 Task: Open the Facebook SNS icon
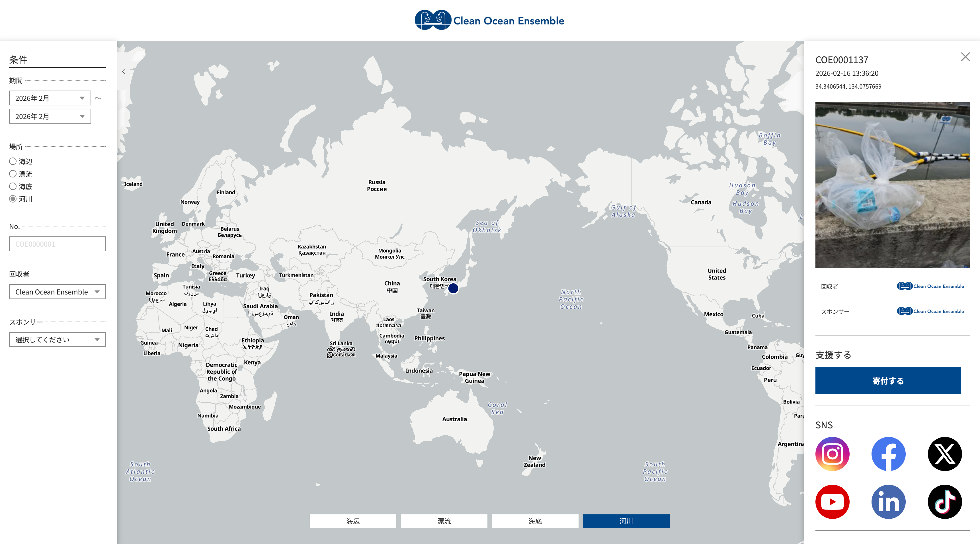click(888, 454)
